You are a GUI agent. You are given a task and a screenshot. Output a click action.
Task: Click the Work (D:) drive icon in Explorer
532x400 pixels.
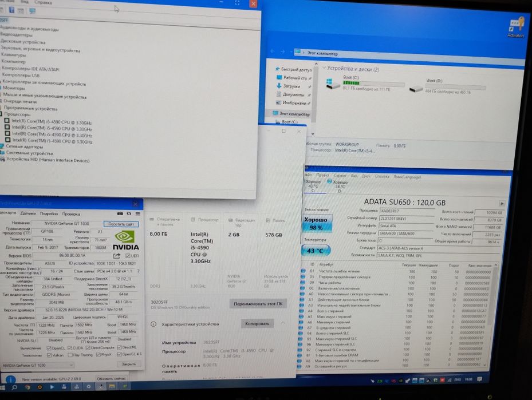(416, 89)
